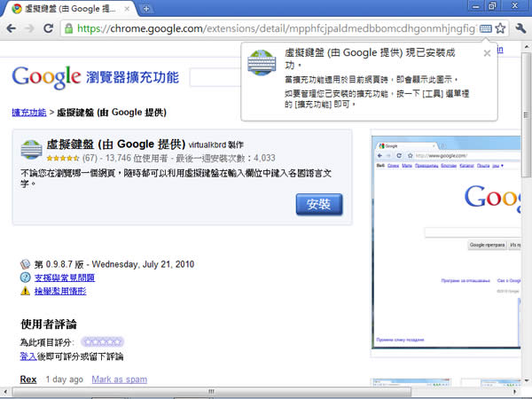Click the partially hidden sign-in link top right
The image size is (532, 399).
[x=500, y=50]
